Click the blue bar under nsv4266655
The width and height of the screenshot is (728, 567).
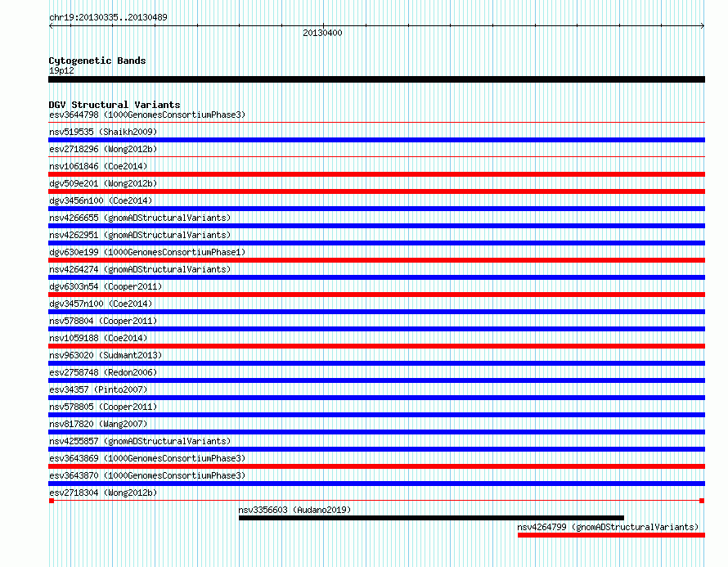(376, 226)
